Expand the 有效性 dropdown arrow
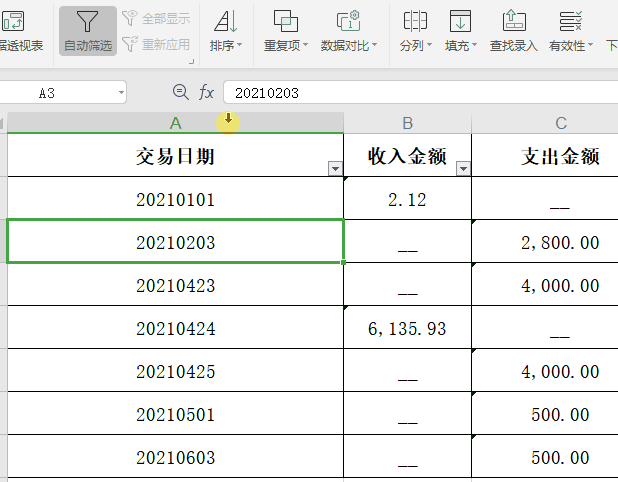618x482 pixels. tap(590, 45)
